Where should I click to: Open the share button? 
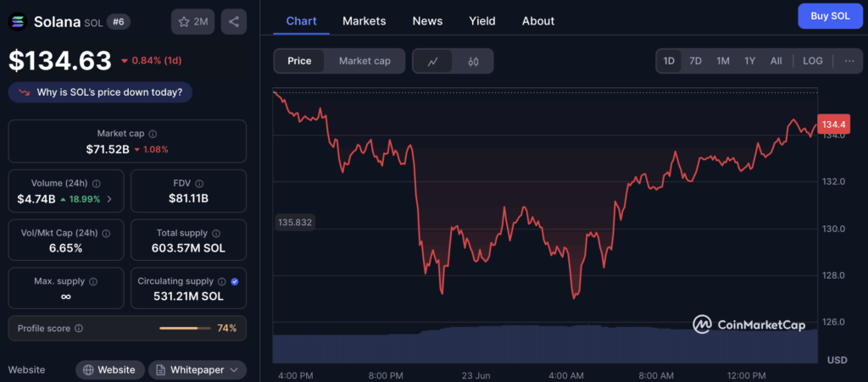pyautogui.click(x=234, y=21)
